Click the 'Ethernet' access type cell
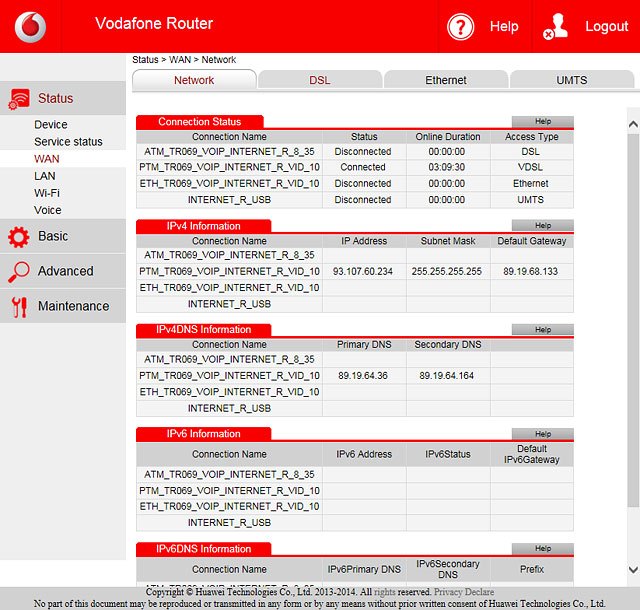 530,184
